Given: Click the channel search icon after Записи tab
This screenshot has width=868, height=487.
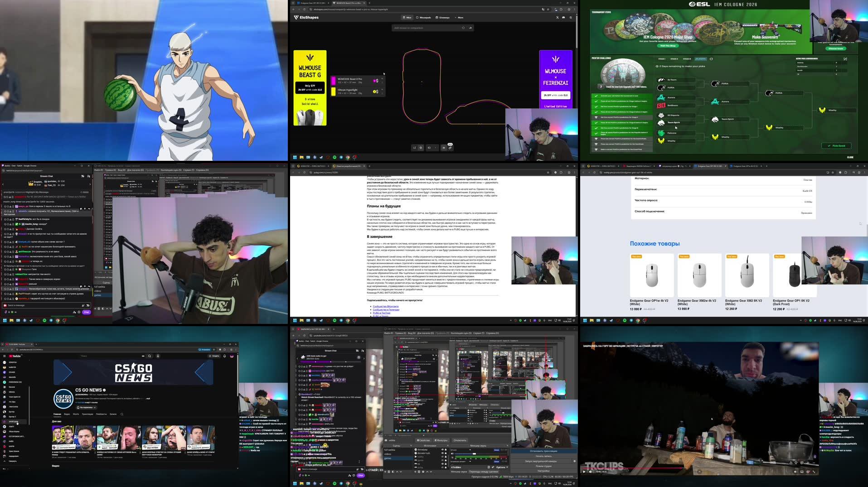Looking at the screenshot, I should 122,414.
